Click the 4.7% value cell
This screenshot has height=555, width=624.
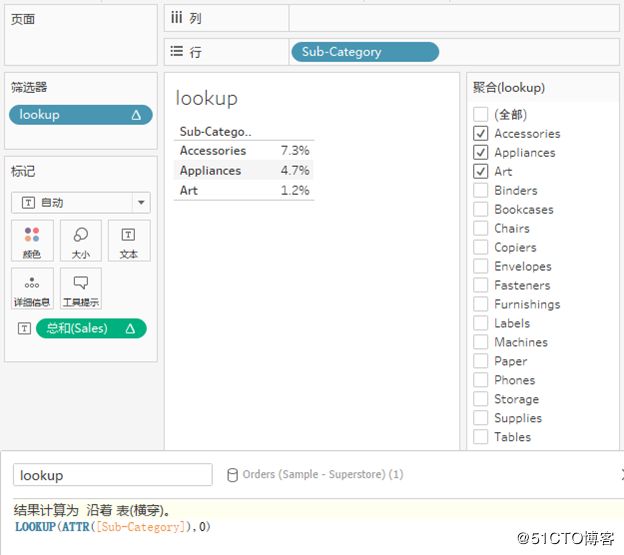(295, 170)
